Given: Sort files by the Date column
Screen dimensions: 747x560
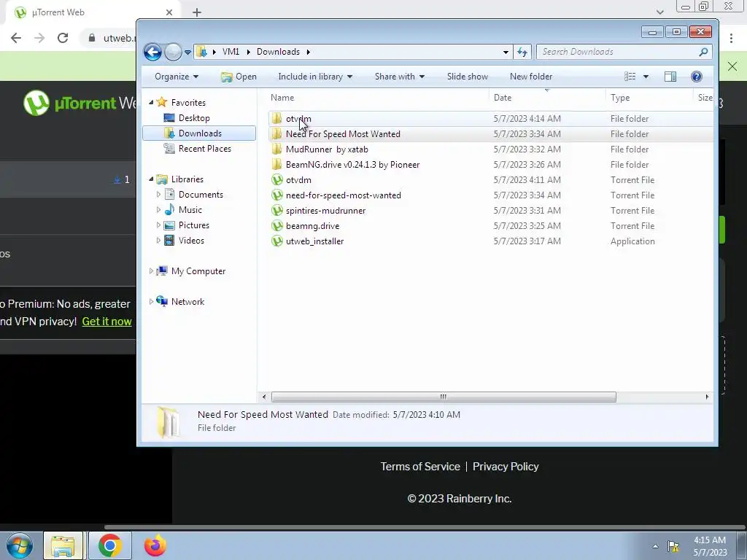Looking at the screenshot, I should point(502,98).
